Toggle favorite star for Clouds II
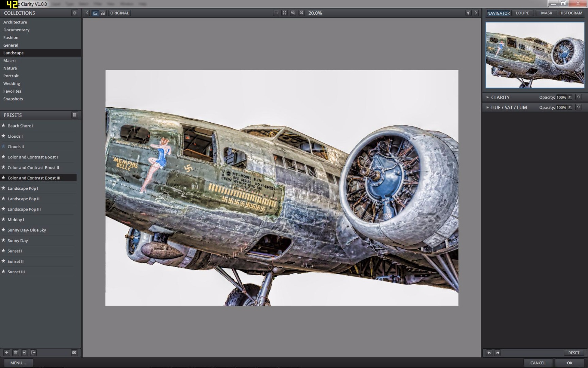The height and width of the screenshot is (368, 588). 3,147
